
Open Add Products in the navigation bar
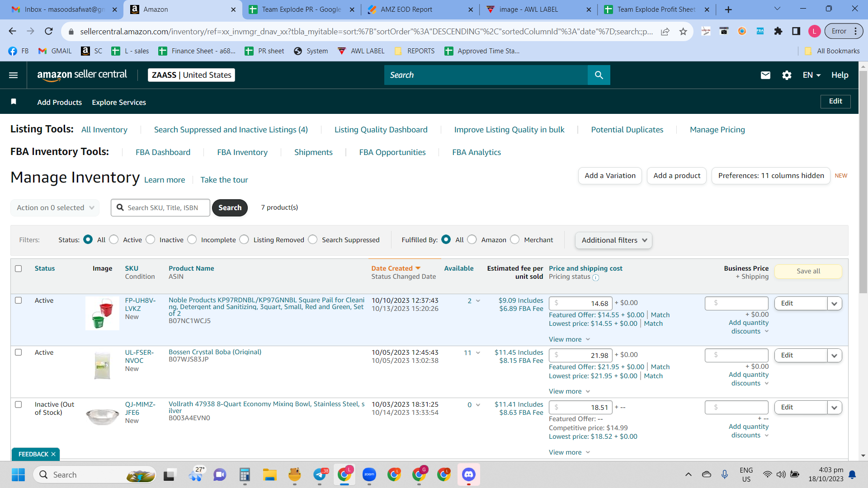click(x=60, y=102)
